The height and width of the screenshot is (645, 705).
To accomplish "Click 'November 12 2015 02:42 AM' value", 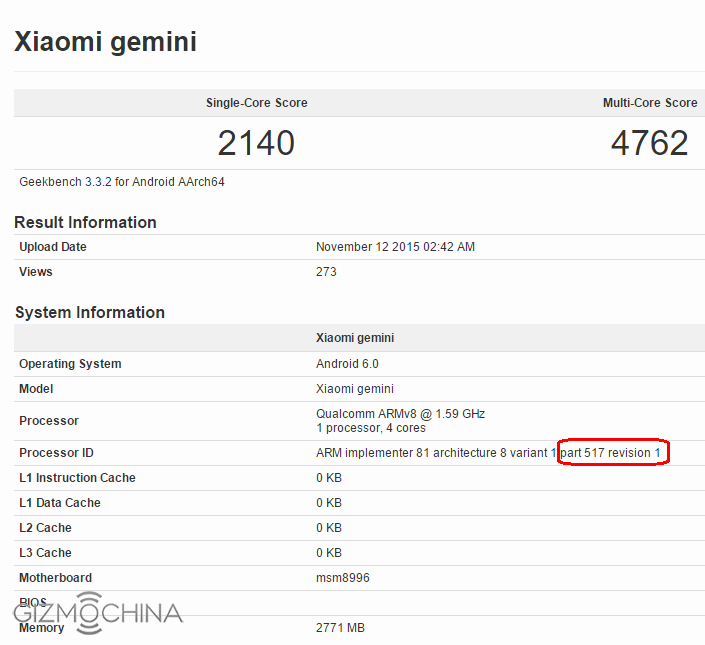I will click(x=395, y=247).
